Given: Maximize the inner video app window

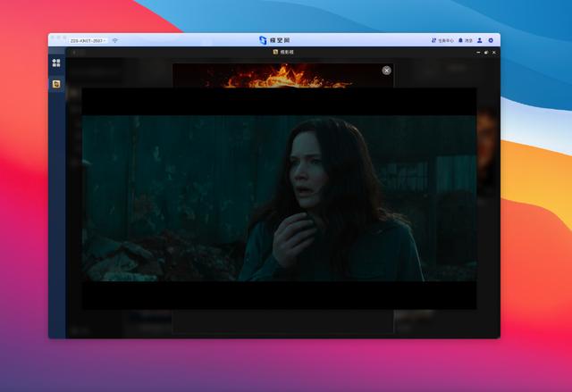Looking at the screenshot, I should pos(486,53).
